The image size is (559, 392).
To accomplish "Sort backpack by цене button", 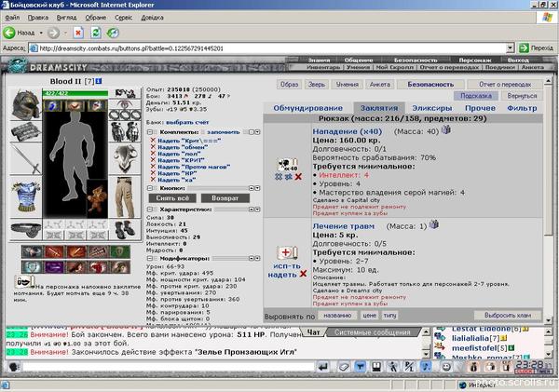I will tap(369, 316).
